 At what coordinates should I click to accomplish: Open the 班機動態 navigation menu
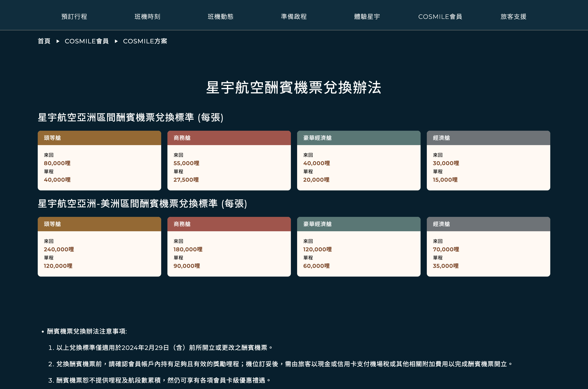tap(220, 17)
